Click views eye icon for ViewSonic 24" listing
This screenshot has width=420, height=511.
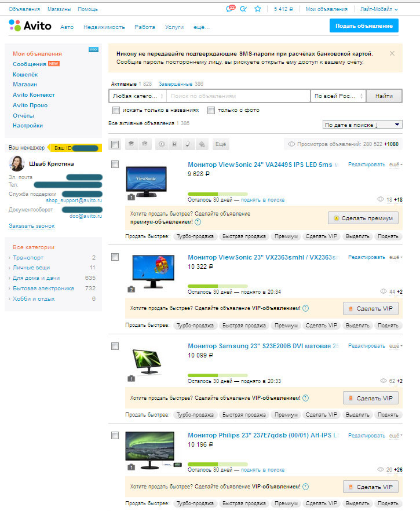[380, 199]
